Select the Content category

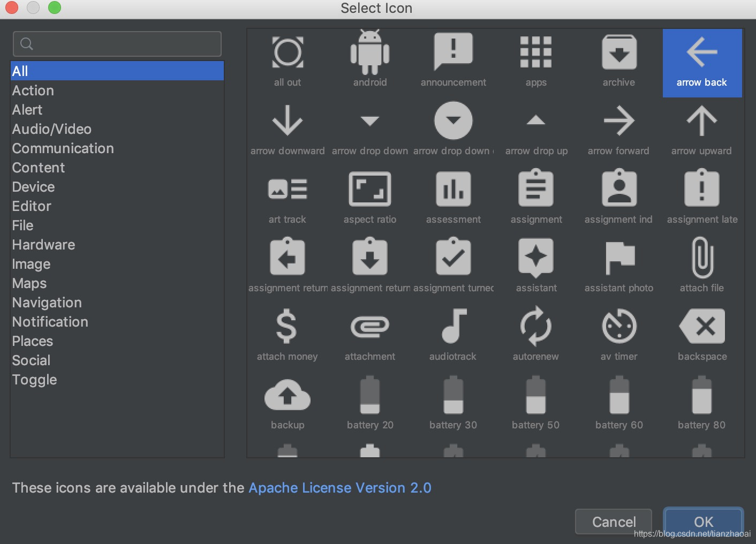[x=117, y=168]
